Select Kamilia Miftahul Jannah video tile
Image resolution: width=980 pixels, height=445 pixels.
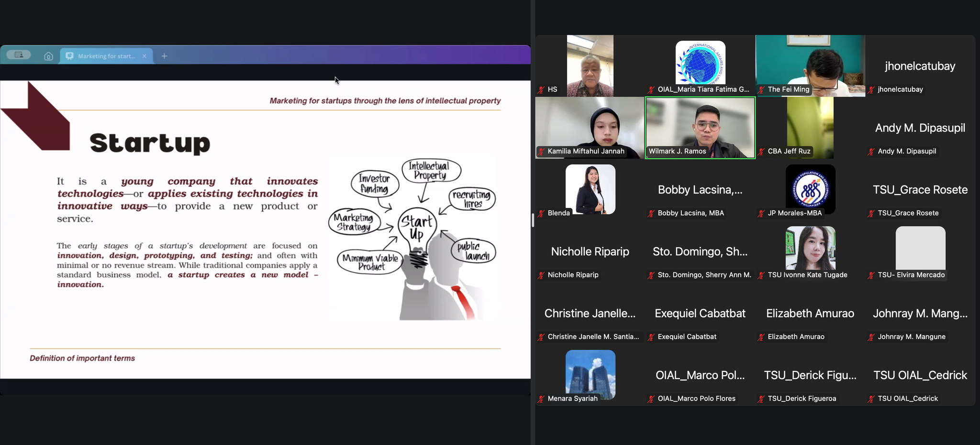590,128
